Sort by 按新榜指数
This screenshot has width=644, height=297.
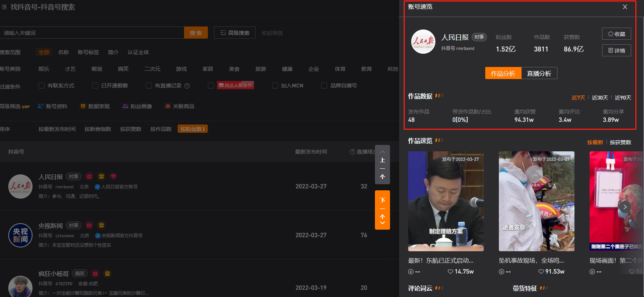click(98, 129)
